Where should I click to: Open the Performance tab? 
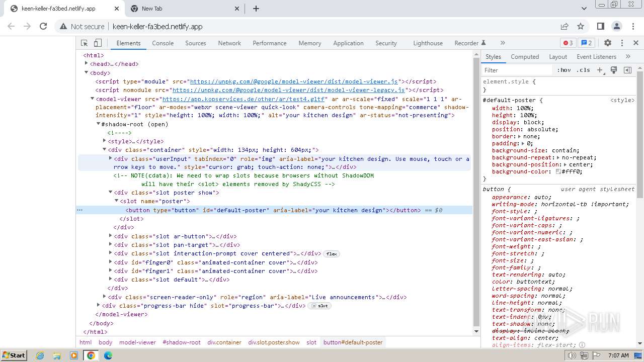click(270, 43)
